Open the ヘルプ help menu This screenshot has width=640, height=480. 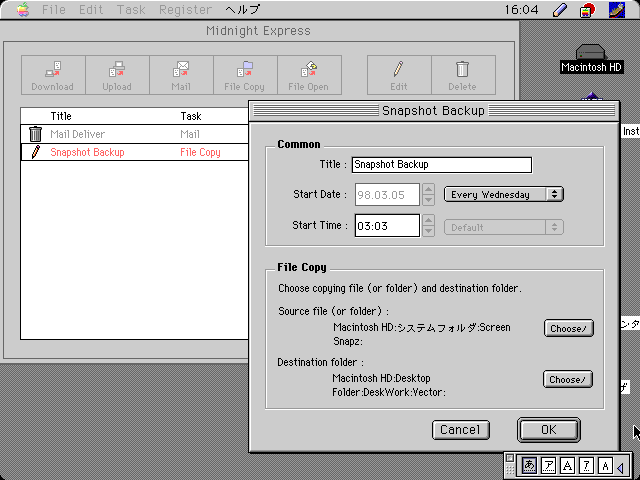coord(242,9)
